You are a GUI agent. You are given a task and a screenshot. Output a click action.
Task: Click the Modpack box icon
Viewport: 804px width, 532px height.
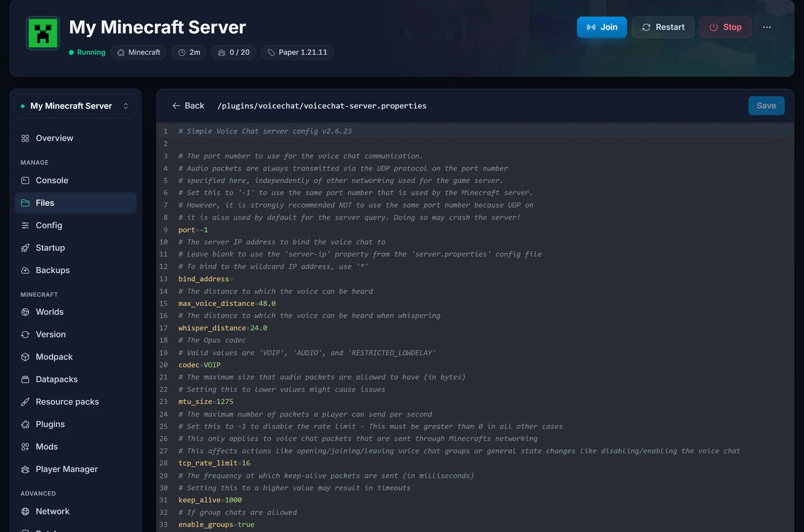[x=25, y=357]
